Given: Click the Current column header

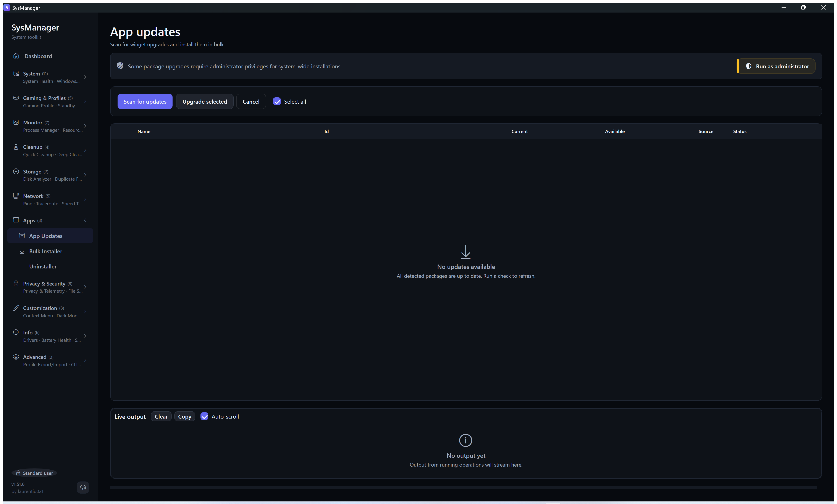Looking at the screenshot, I should coord(520,131).
